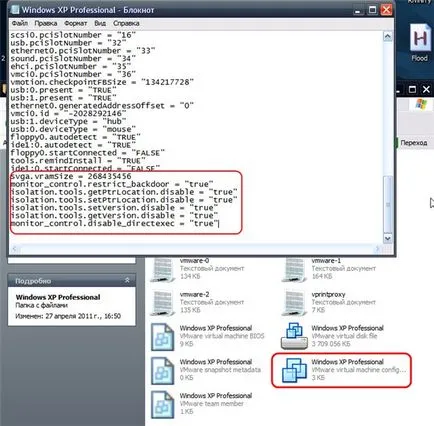The image size is (434, 426).
Task: Collapse the Подробно details panel
Action: pos(127,281)
